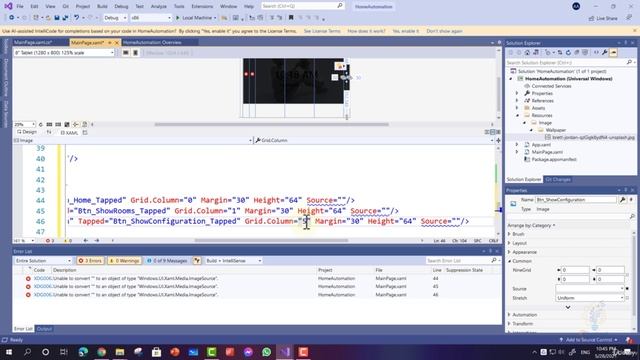
Task: Click the code editor horizontal scrollbar
Action: [x=271, y=240]
